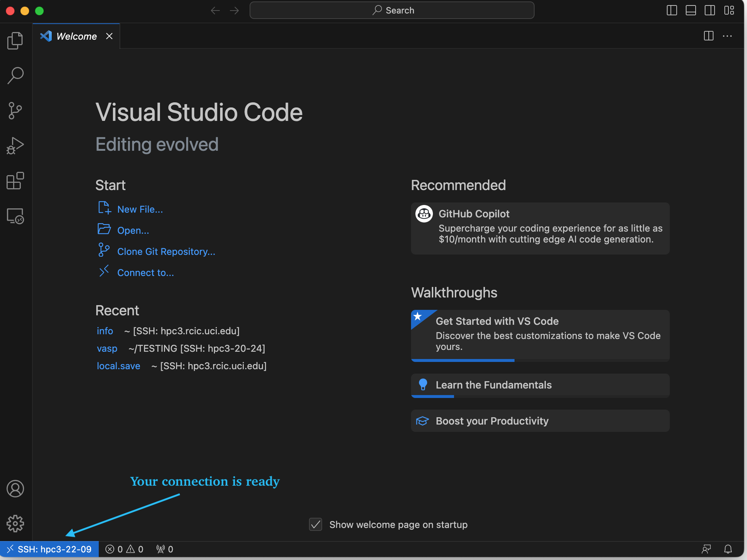Click the SSH: hpc3-22-09 remote indicator
The image size is (747, 560).
[x=49, y=549]
